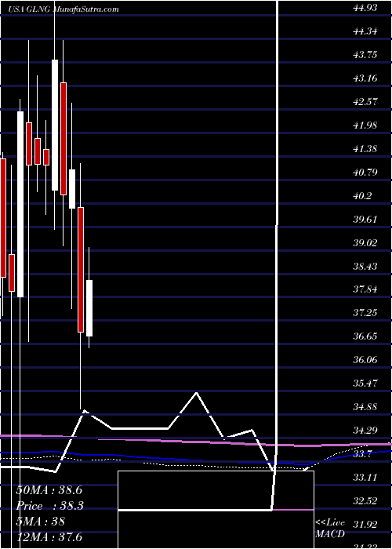Click the 39.61 price axis value

click(365, 220)
